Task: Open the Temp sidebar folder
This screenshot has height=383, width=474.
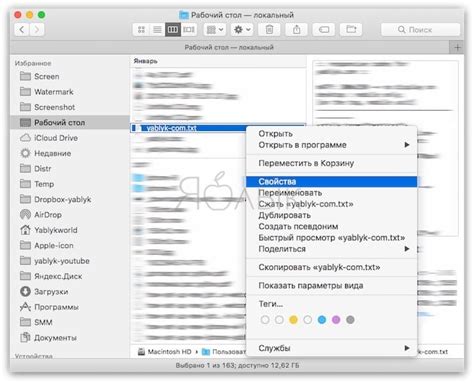Action: pyautogui.click(x=70, y=184)
